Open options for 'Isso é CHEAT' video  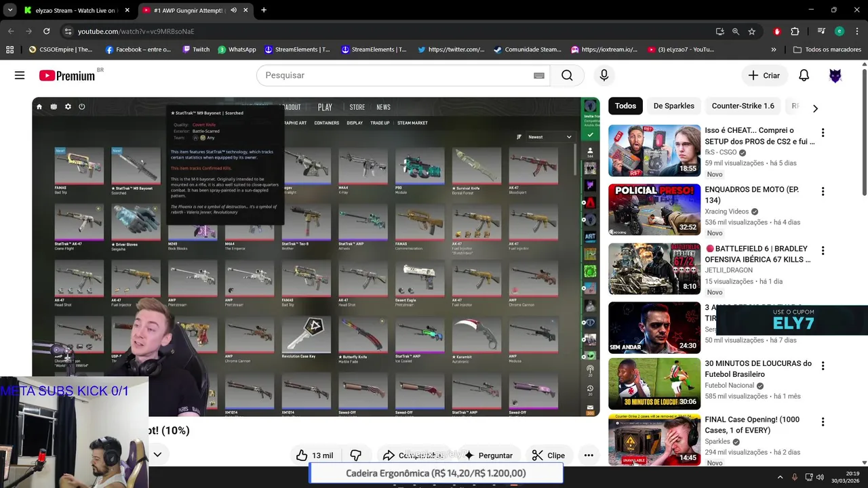pyautogui.click(x=823, y=133)
